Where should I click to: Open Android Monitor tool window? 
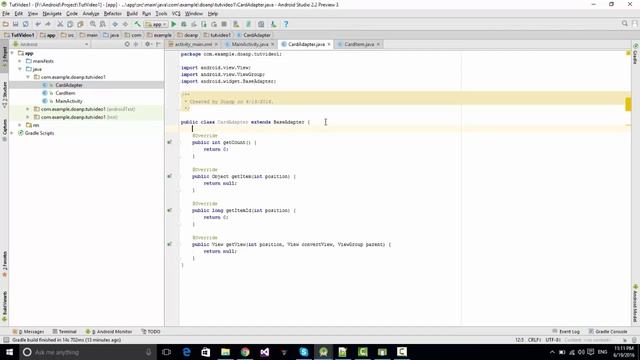coord(109,331)
